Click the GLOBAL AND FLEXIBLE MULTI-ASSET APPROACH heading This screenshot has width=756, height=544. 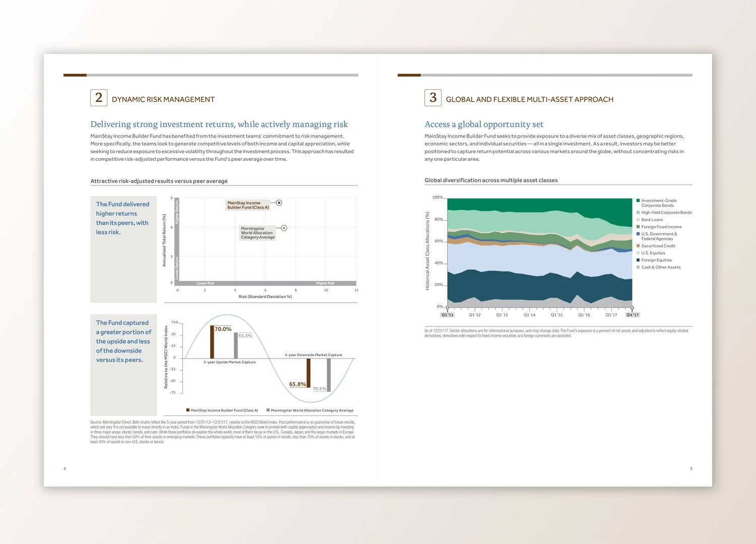click(530, 100)
